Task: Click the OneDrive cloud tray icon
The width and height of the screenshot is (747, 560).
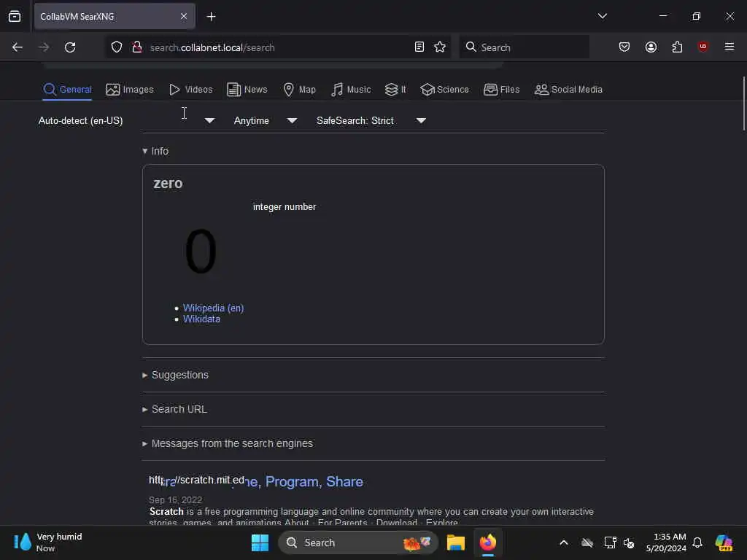Action: click(587, 542)
